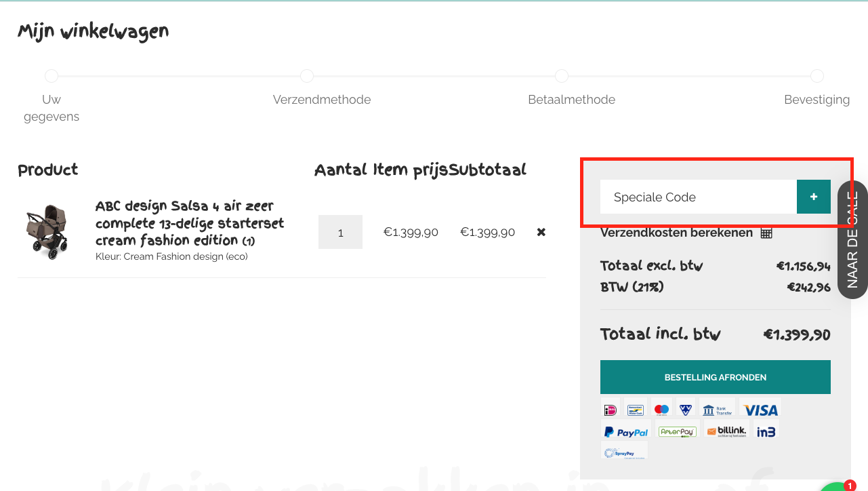The height and width of the screenshot is (491, 868).
Task: Open the stroller product thumbnail
Action: tap(47, 232)
